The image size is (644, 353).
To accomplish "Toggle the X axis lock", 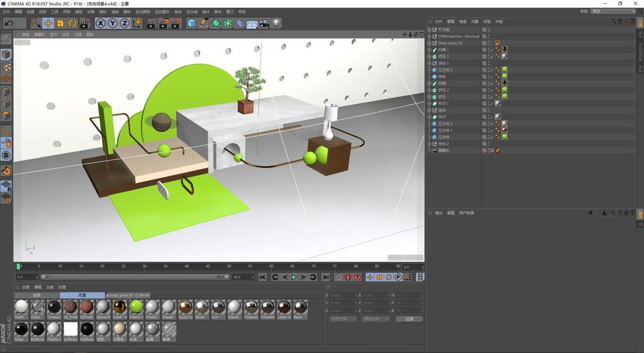I will 100,24.
